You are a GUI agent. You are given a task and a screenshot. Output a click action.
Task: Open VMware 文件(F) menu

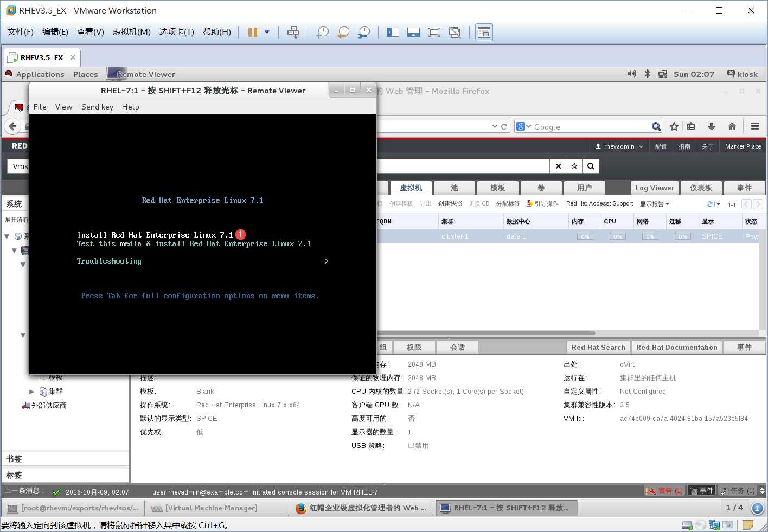pos(21,32)
